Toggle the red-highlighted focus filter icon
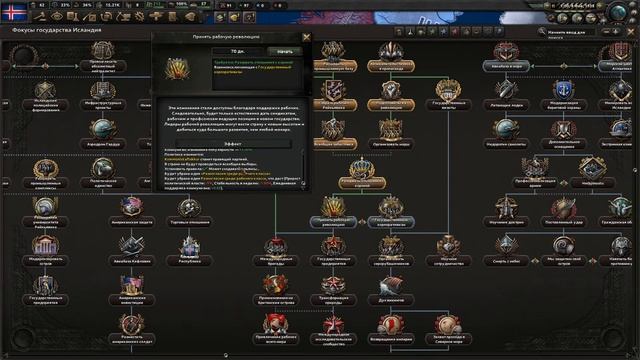The image size is (640, 360). tap(455, 32)
